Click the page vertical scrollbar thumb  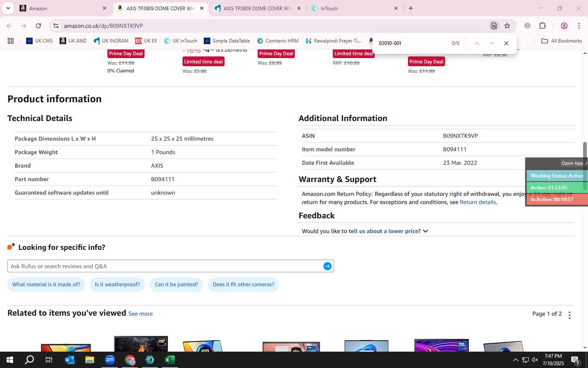[x=585, y=166]
